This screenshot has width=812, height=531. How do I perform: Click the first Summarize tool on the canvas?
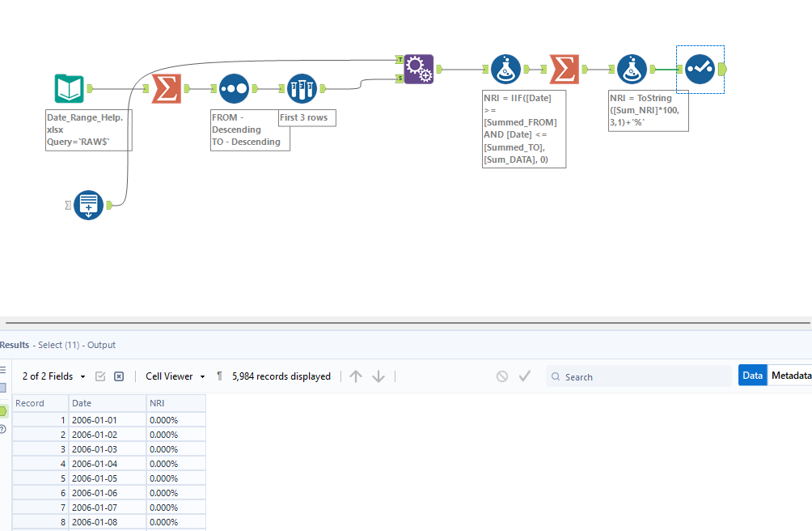pyautogui.click(x=165, y=88)
